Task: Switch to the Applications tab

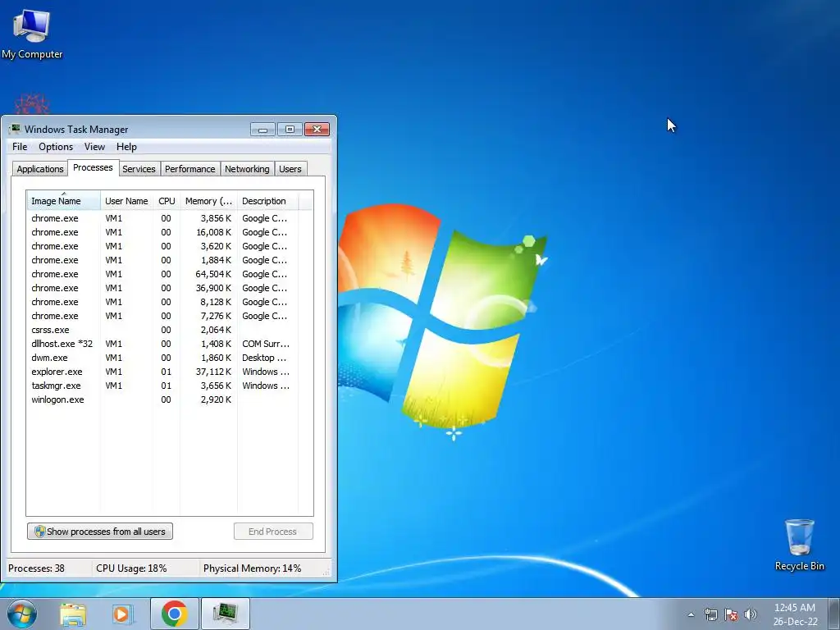Action: pos(40,169)
